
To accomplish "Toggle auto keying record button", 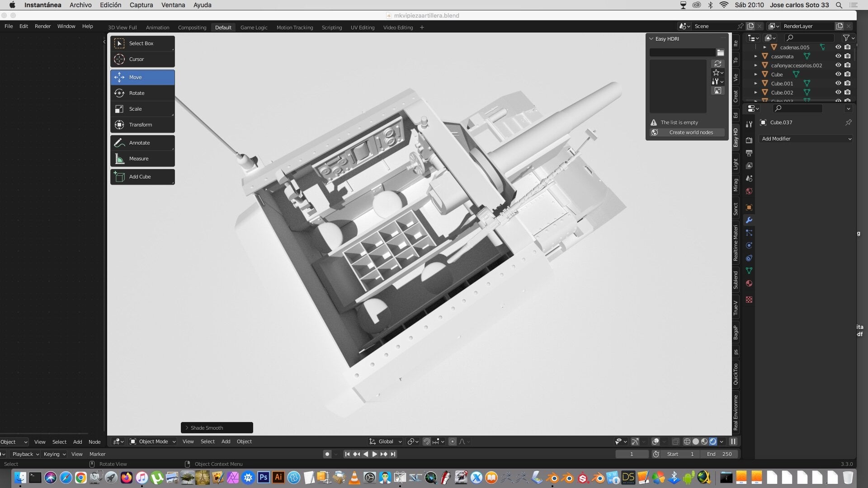I will click(327, 454).
